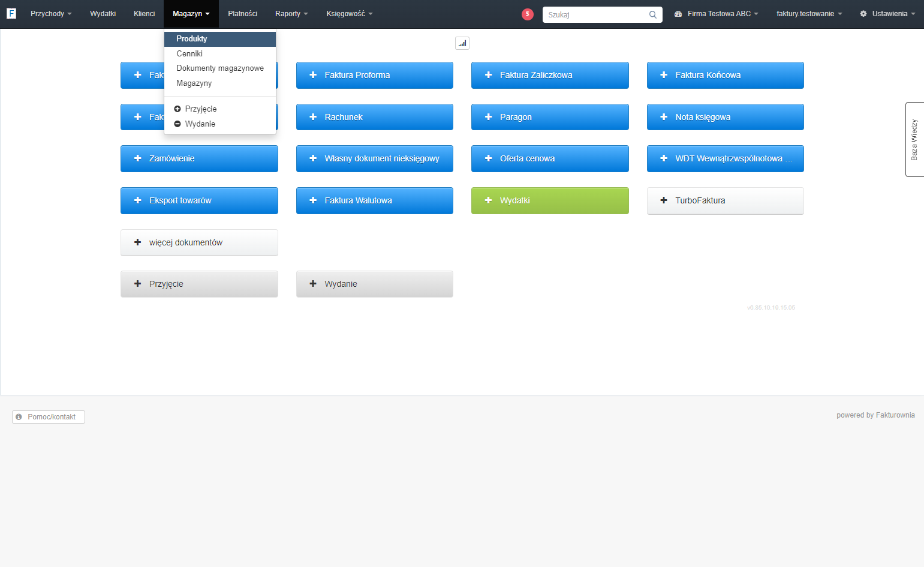
Task: Expand the Przychody dropdown menu
Action: click(x=51, y=14)
